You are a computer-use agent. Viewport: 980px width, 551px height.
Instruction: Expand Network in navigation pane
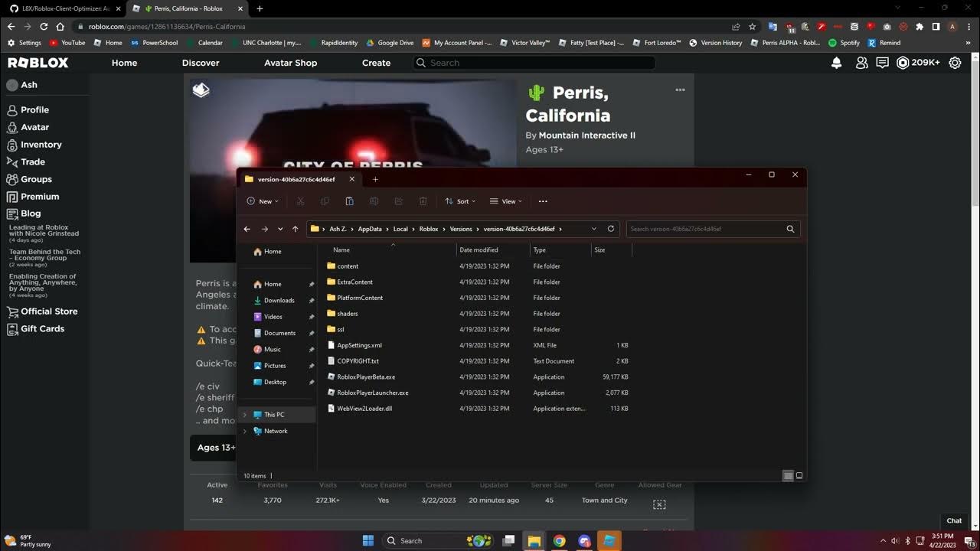coord(245,431)
